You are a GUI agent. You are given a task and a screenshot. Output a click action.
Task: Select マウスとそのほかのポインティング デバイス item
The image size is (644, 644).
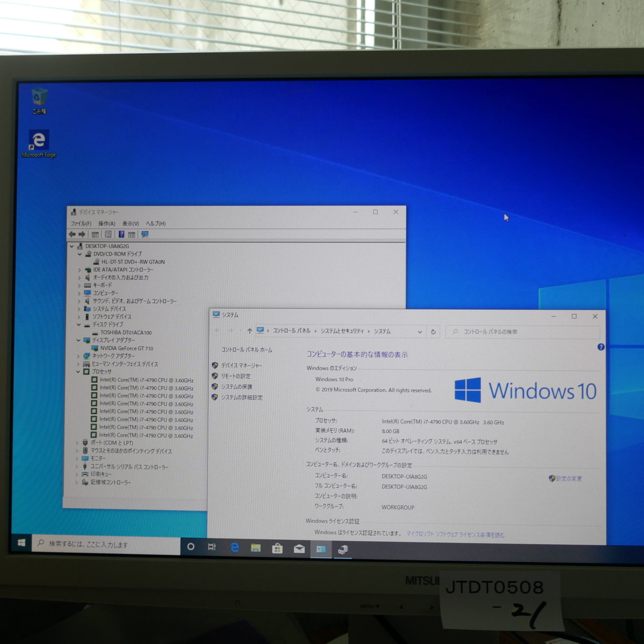coord(131,451)
